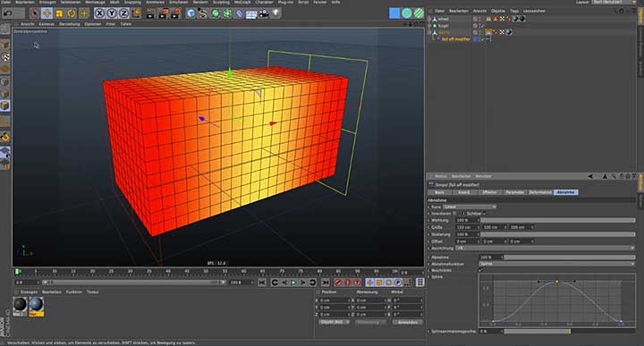Toggle the X axis lock
This screenshot has width=644, height=346.
tap(99, 13)
